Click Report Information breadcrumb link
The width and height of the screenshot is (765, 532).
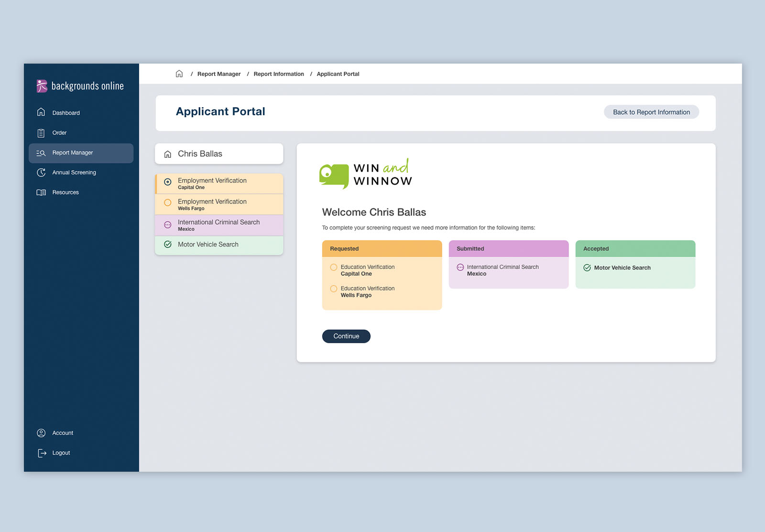coord(279,74)
